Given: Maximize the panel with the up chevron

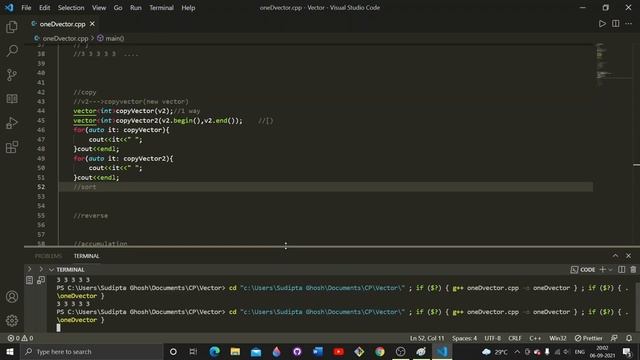Looking at the screenshot, I should click(615, 256).
